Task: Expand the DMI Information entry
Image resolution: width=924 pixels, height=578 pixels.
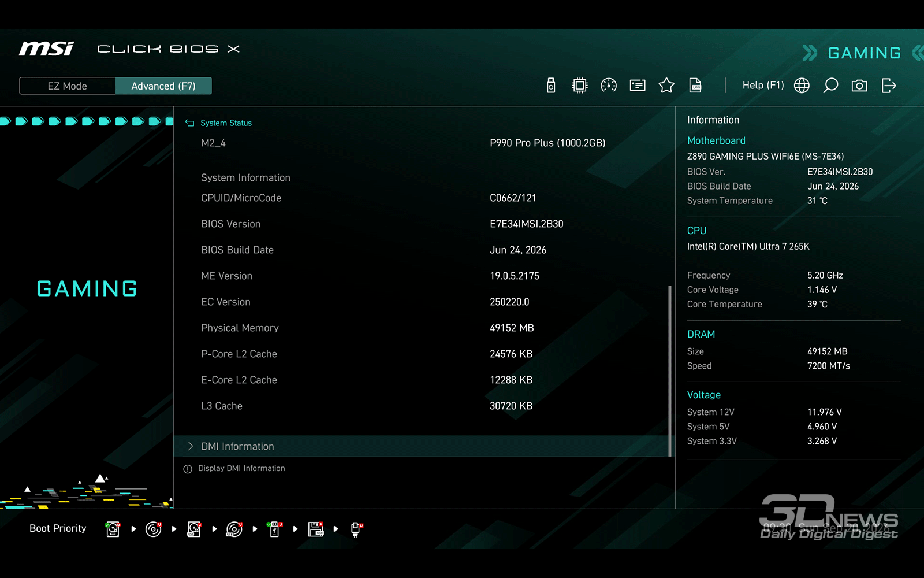Action: click(x=420, y=446)
